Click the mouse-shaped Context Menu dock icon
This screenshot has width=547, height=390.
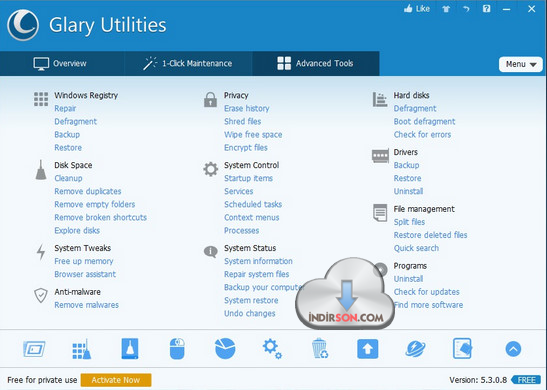coord(177,348)
